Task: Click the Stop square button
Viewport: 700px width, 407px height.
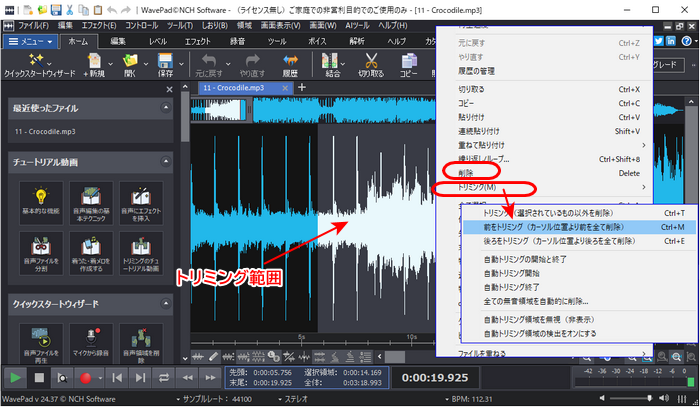Action: tap(39, 378)
